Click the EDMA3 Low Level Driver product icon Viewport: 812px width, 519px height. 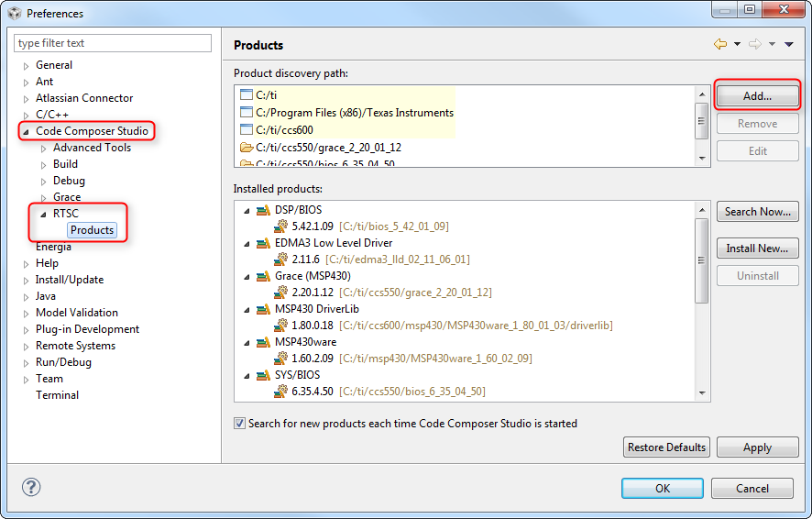(263, 243)
